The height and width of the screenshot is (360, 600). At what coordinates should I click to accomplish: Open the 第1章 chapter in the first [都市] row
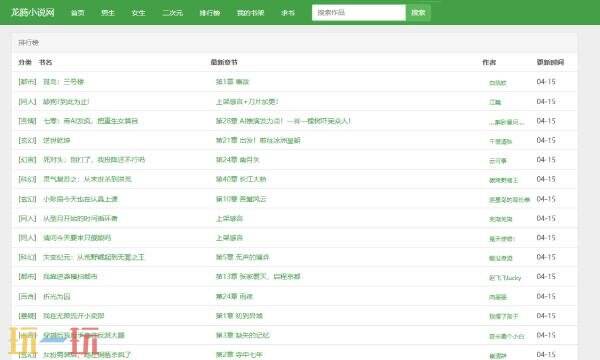[x=232, y=81]
